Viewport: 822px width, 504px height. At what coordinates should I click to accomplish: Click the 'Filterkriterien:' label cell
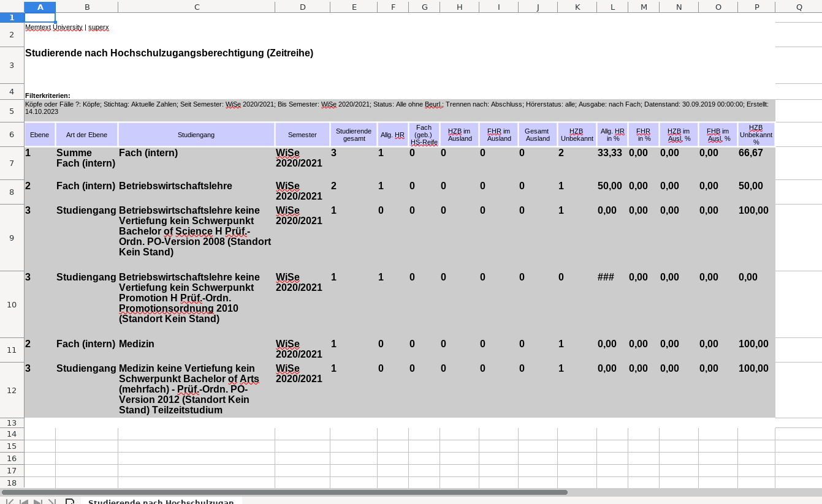(x=48, y=96)
